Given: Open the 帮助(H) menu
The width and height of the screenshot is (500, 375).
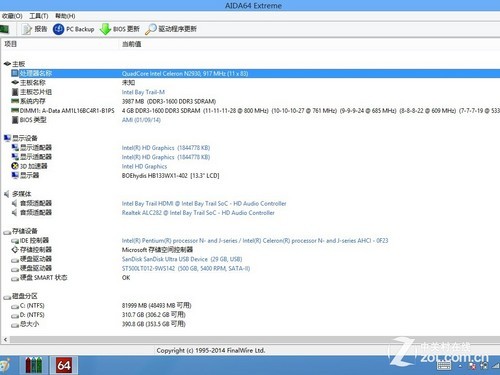Looking at the screenshot, I should [x=65, y=16].
